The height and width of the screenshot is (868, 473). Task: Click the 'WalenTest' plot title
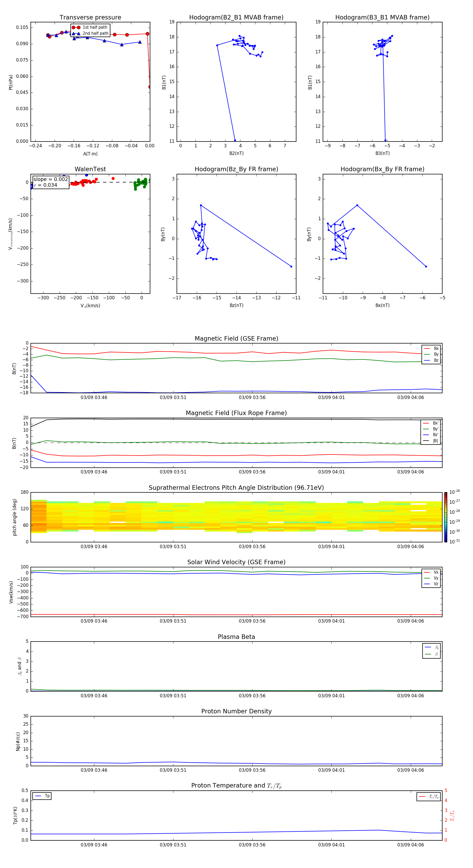click(90, 169)
